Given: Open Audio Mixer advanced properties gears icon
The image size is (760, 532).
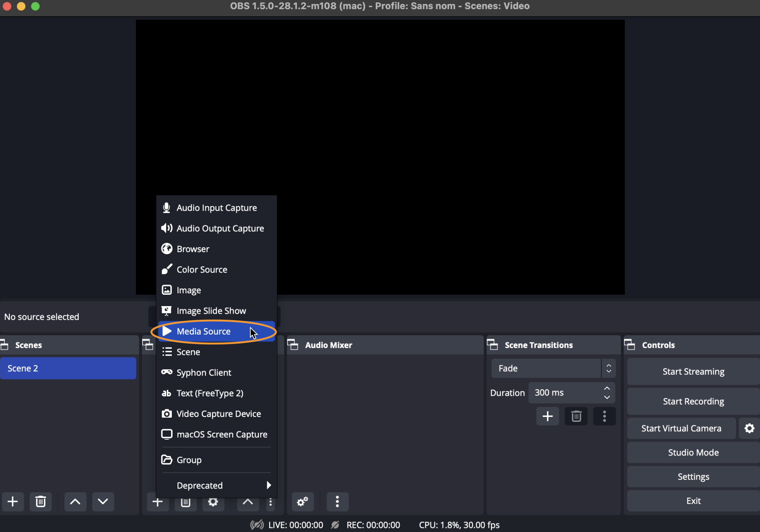Looking at the screenshot, I should (x=302, y=502).
